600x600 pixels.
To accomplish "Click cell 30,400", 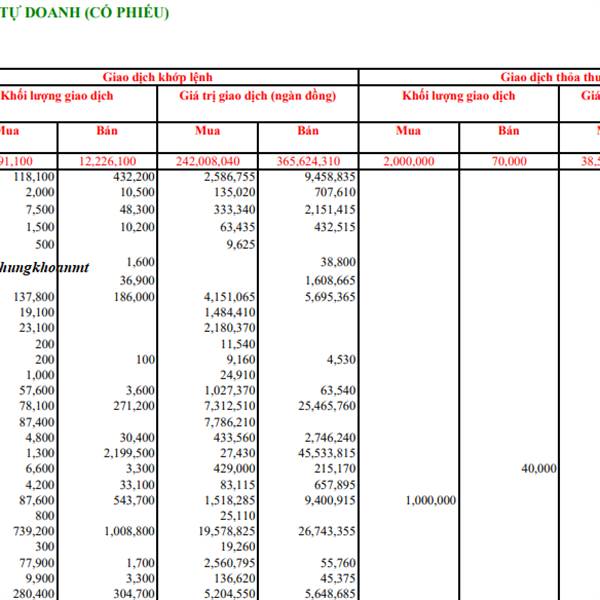I will tap(138, 437).
